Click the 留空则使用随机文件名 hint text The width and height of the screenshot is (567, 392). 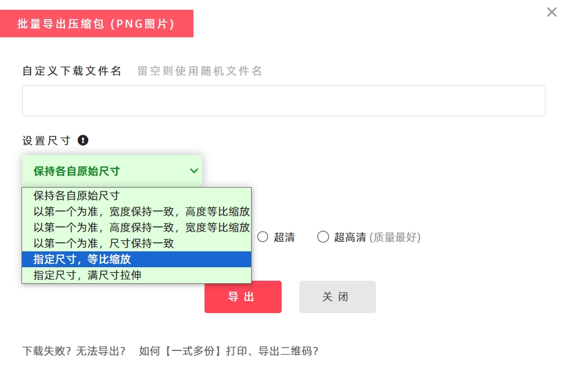pyautogui.click(x=200, y=71)
